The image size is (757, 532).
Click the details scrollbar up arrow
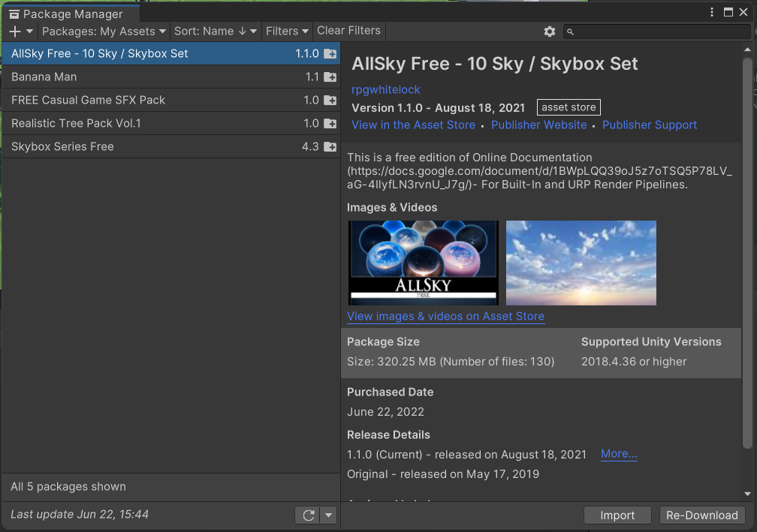[x=747, y=50]
